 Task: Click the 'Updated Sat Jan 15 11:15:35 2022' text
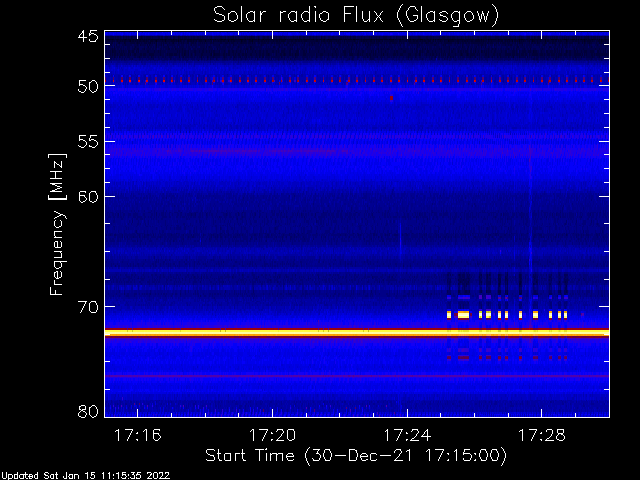coord(85,476)
